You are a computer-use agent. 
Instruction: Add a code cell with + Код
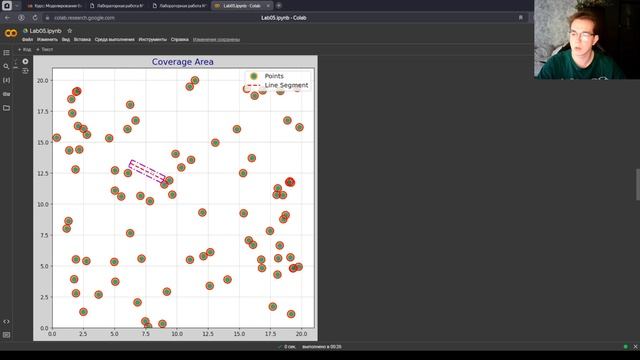pyautogui.click(x=24, y=49)
